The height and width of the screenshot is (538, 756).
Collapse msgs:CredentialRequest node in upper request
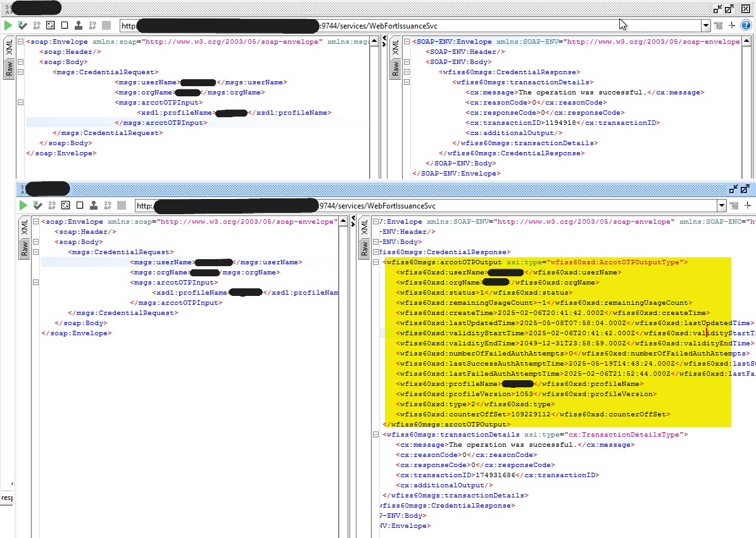(x=20, y=72)
